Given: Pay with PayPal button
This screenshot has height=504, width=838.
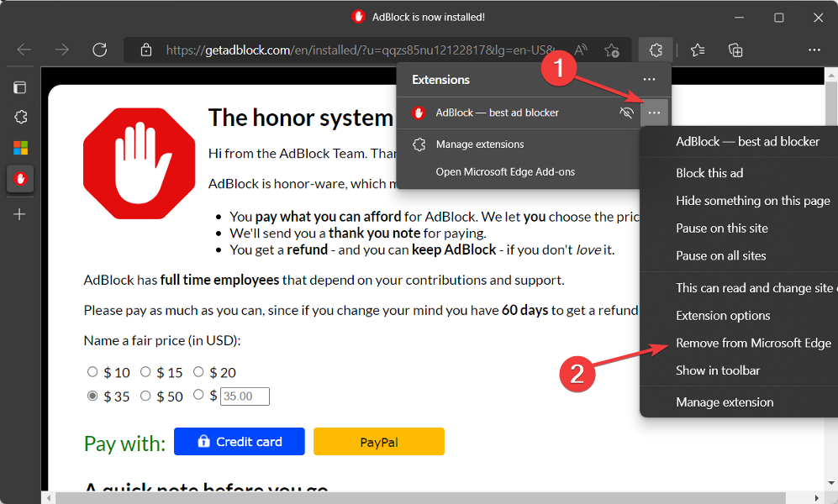Looking at the screenshot, I should pyautogui.click(x=379, y=442).
